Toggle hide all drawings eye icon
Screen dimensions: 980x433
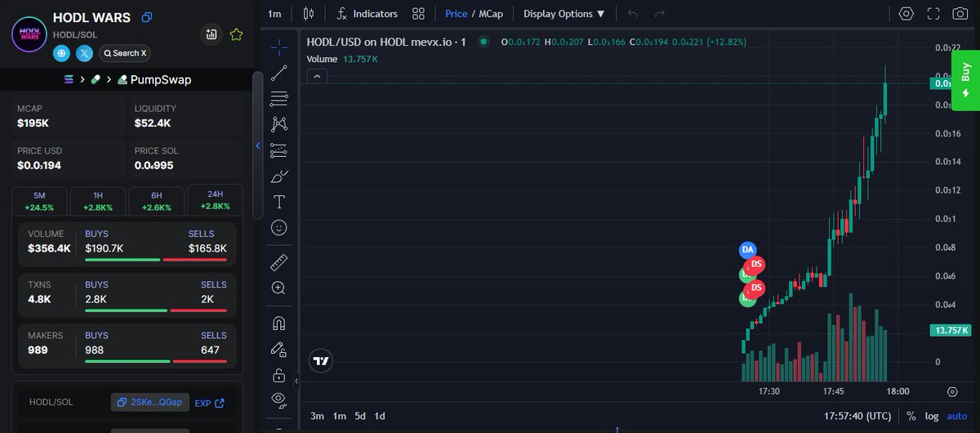(x=279, y=400)
